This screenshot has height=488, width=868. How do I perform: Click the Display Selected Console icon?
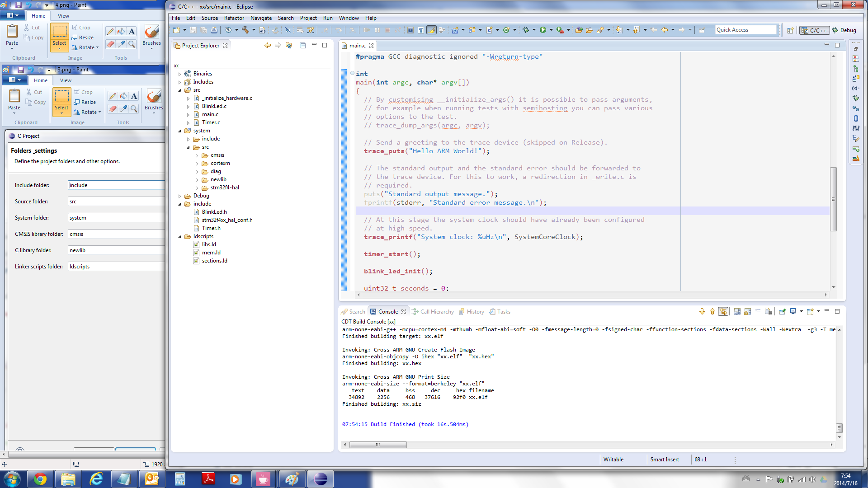tap(793, 311)
